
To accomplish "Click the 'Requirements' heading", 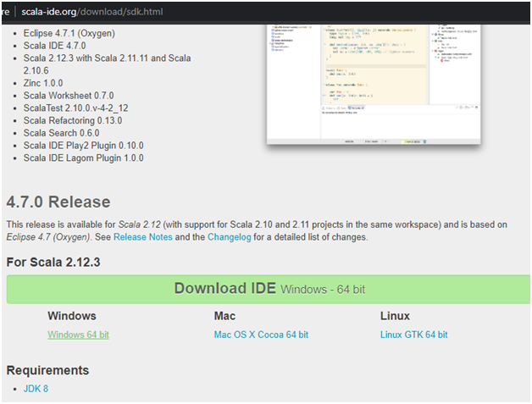I will [47, 370].
